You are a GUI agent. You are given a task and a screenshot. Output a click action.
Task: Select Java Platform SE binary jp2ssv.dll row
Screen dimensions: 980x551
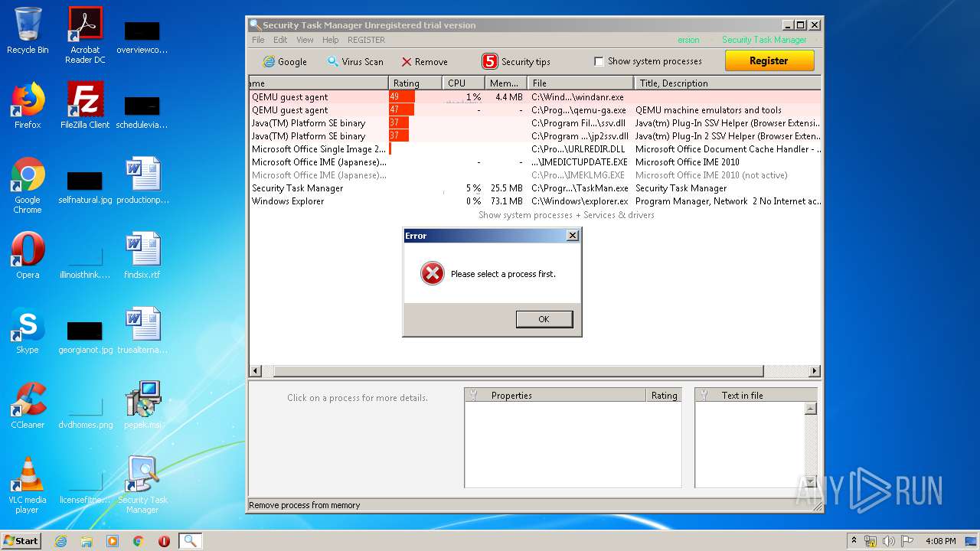tap(535, 136)
